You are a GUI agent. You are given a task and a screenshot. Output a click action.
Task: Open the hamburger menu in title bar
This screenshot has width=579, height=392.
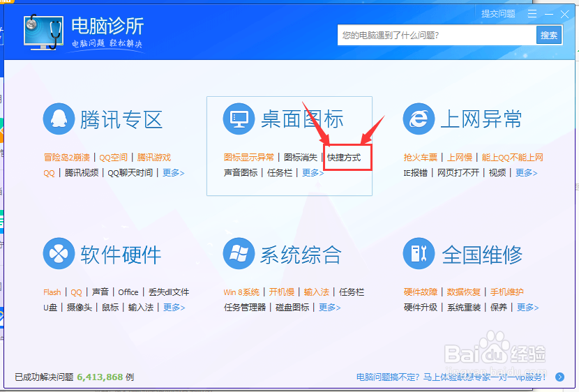pos(532,14)
